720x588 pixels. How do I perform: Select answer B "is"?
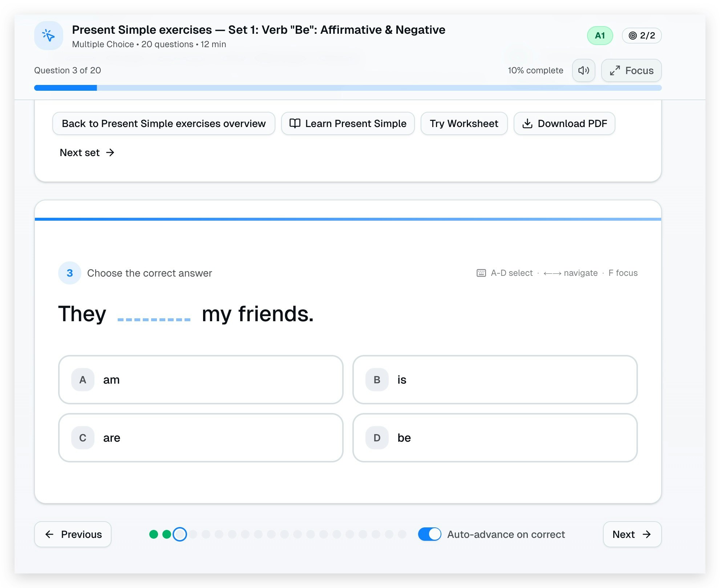(x=495, y=380)
